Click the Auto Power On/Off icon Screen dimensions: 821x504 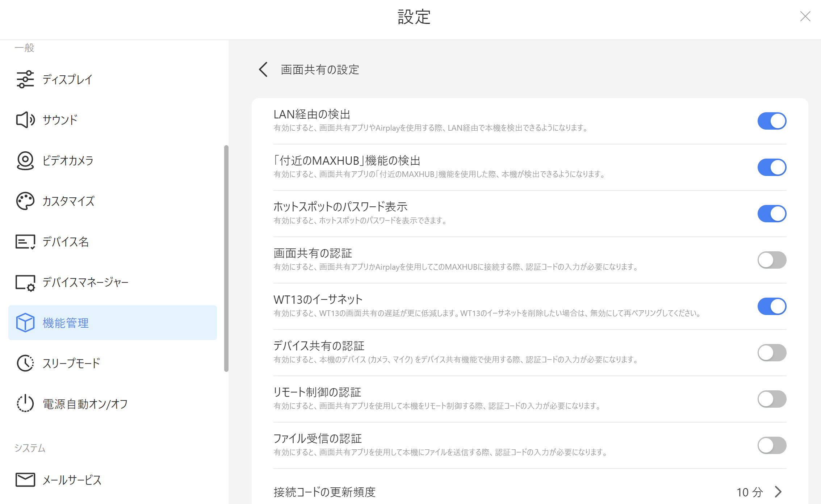click(x=25, y=404)
